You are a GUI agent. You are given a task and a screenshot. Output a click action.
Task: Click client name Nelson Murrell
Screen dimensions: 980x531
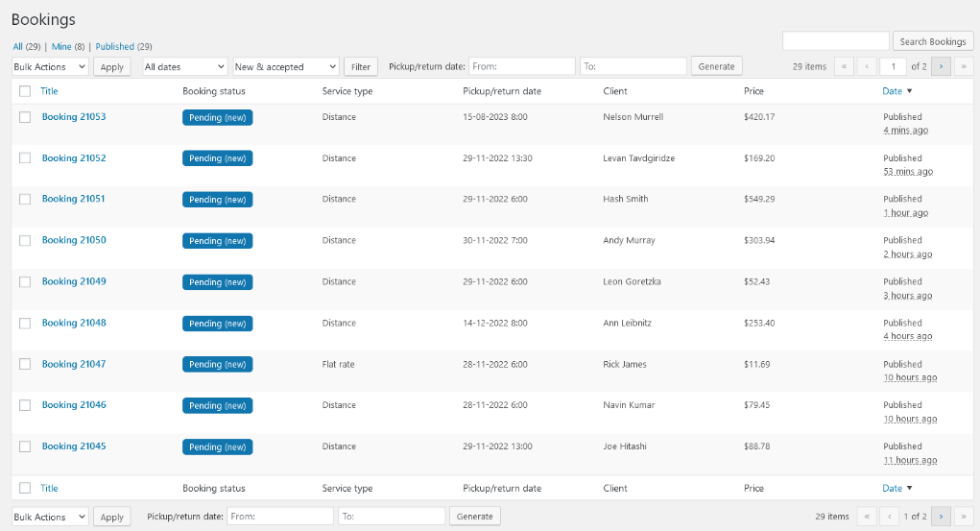point(633,117)
